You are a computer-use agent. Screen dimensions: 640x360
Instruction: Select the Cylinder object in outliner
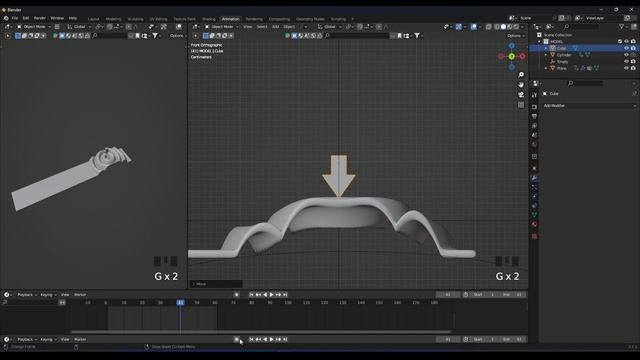point(564,55)
